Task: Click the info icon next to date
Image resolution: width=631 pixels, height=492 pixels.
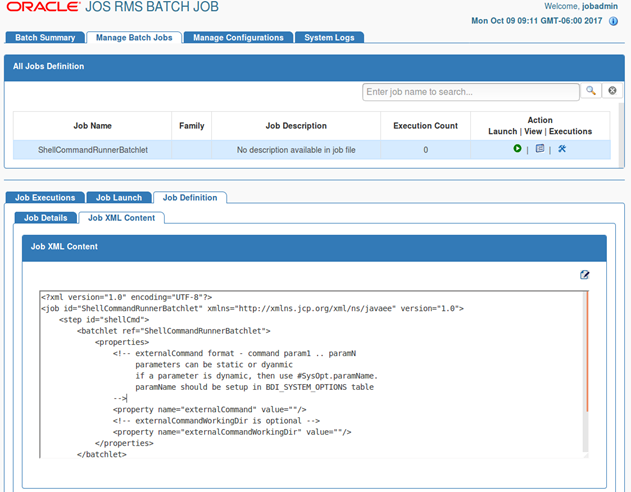Action: coord(613,21)
